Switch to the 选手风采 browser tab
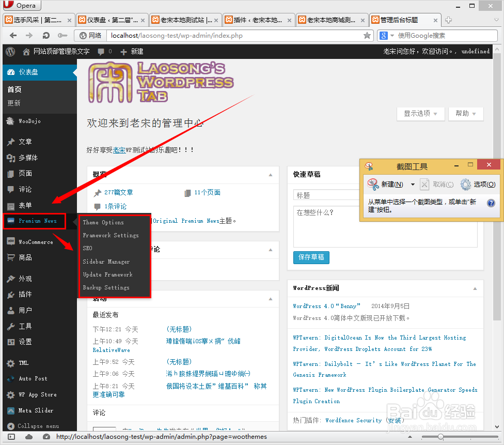504x445 pixels. pos(39,20)
